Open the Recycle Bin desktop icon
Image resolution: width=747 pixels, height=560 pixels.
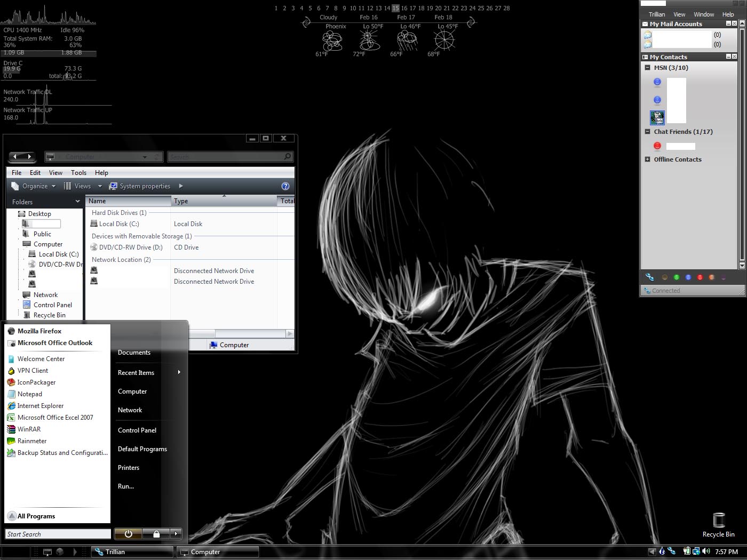click(x=719, y=525)
